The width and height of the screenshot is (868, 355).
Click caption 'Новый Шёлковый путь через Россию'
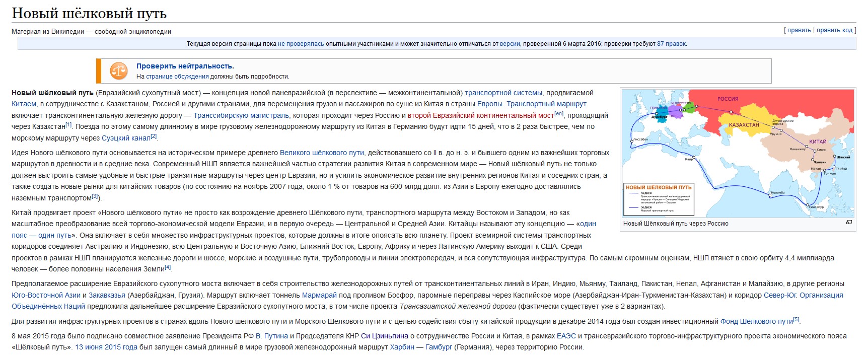coord(676,223)
